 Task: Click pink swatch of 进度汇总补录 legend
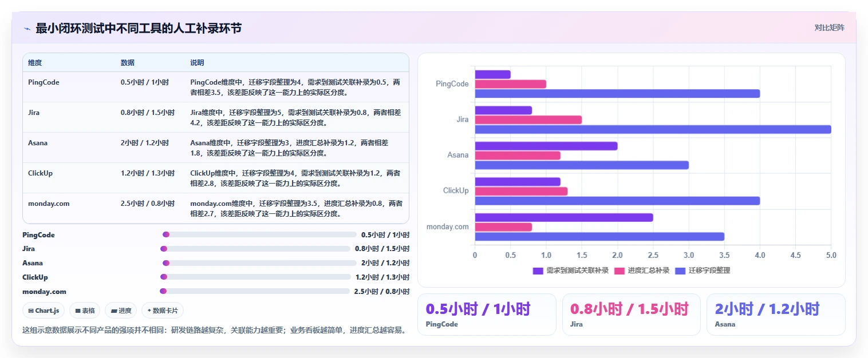619,271
